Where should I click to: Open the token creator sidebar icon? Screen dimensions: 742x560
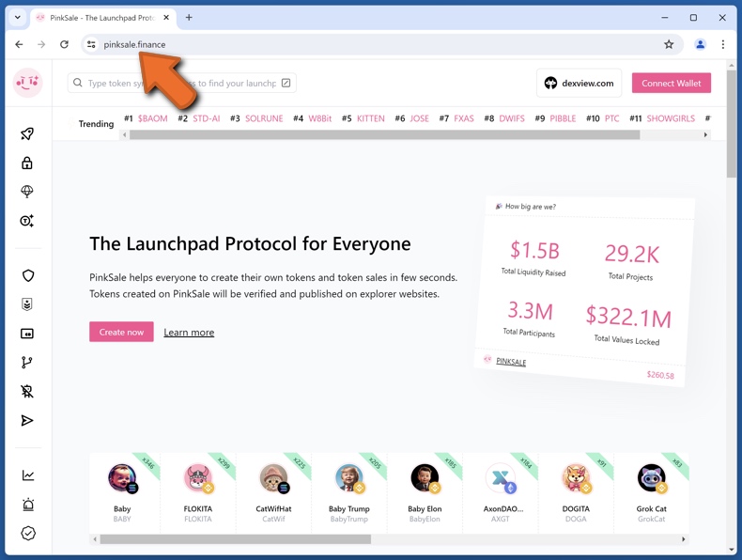coord(27,221)
